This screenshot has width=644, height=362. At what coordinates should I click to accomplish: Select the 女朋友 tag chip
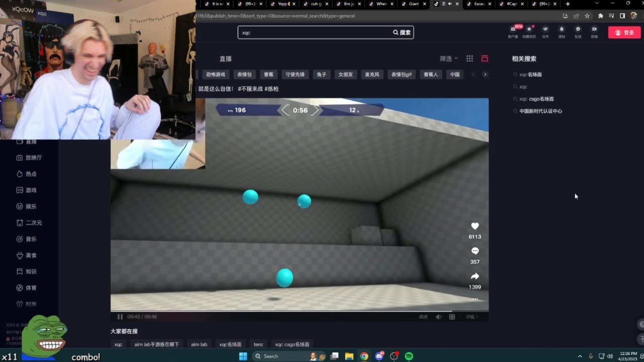click(x=346, y=74)
